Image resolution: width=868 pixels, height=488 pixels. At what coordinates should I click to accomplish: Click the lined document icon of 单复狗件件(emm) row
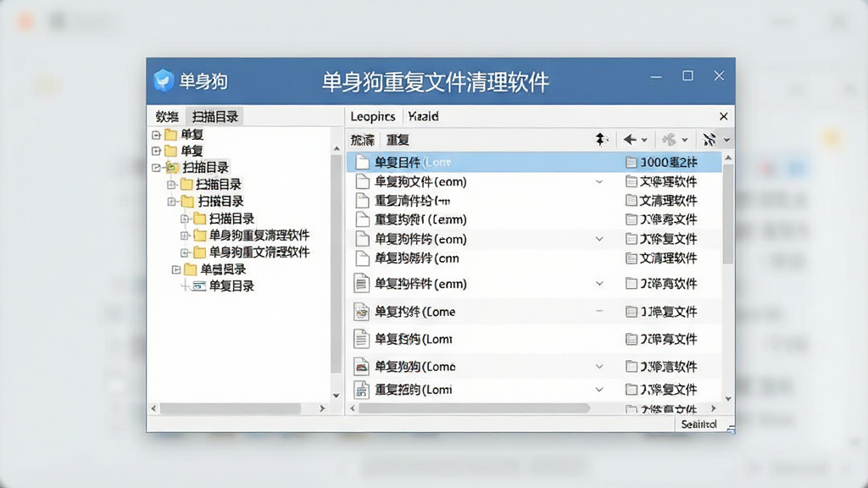point(361,283)
